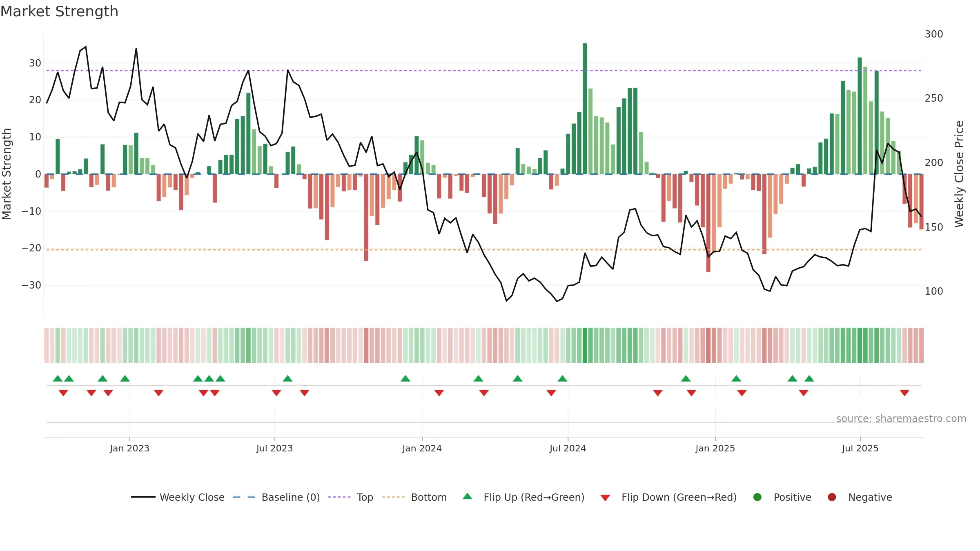The width and height of the screenshot is (980, 551).
Task: Click the Market Strength y-axis title
Action: point(7,174)
